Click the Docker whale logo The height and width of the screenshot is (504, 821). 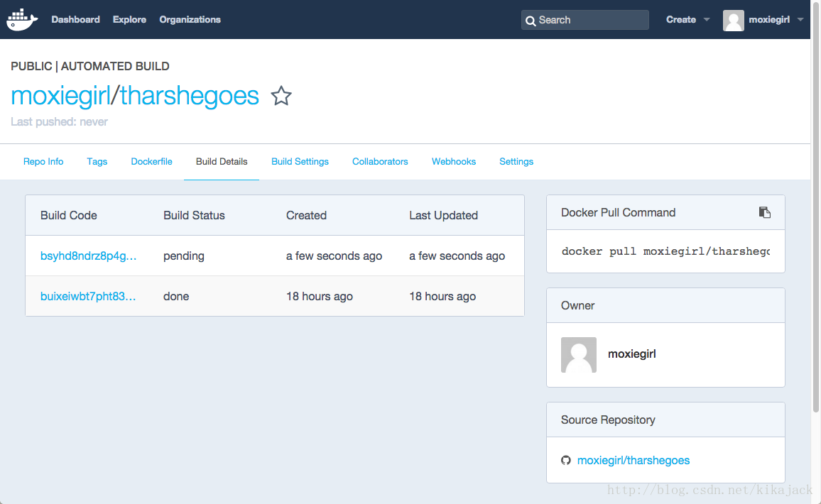pyautogui.click(x=22, y=20)
